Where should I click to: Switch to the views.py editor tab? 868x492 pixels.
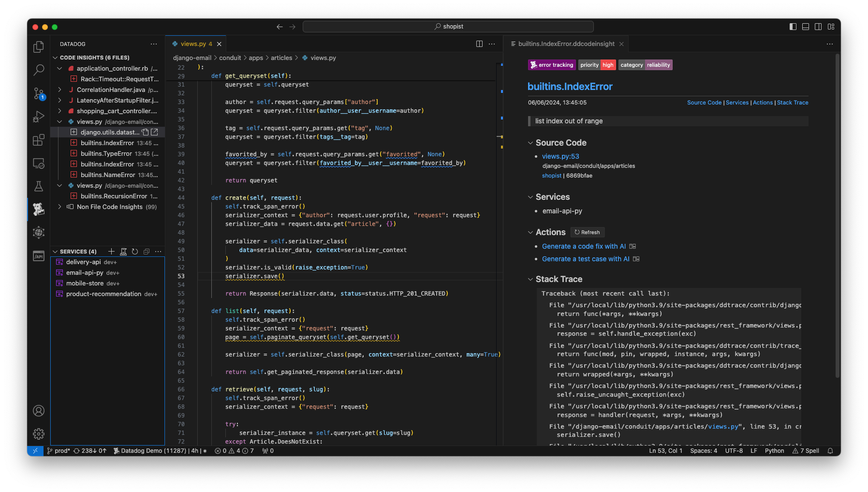click(x=193, y=44)
